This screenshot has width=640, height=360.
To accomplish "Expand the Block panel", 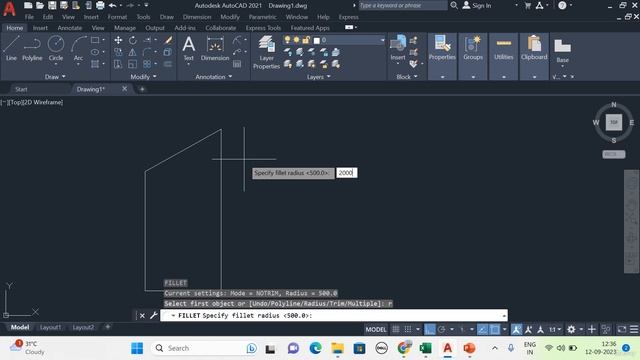I will [x=407, y=76].
